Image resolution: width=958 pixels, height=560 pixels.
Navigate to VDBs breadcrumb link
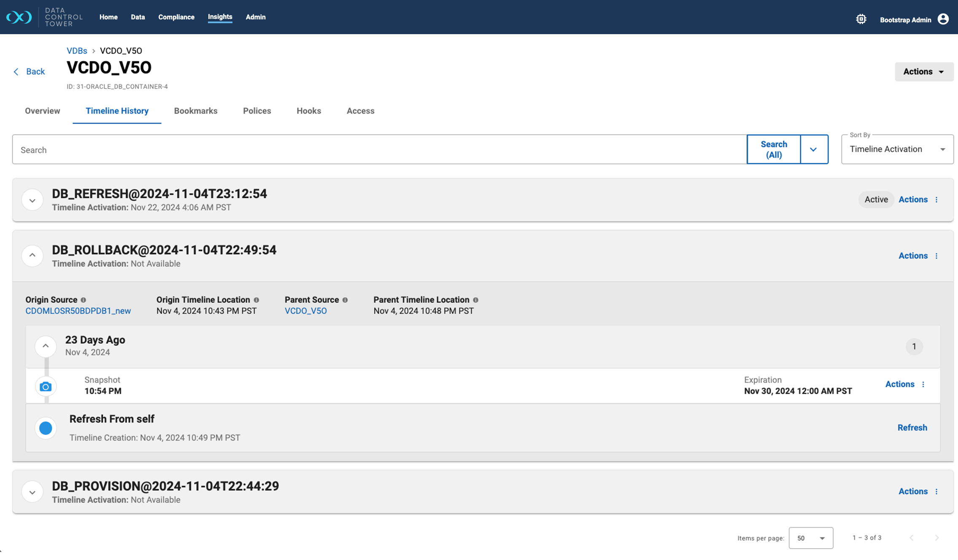click(76, 50)
